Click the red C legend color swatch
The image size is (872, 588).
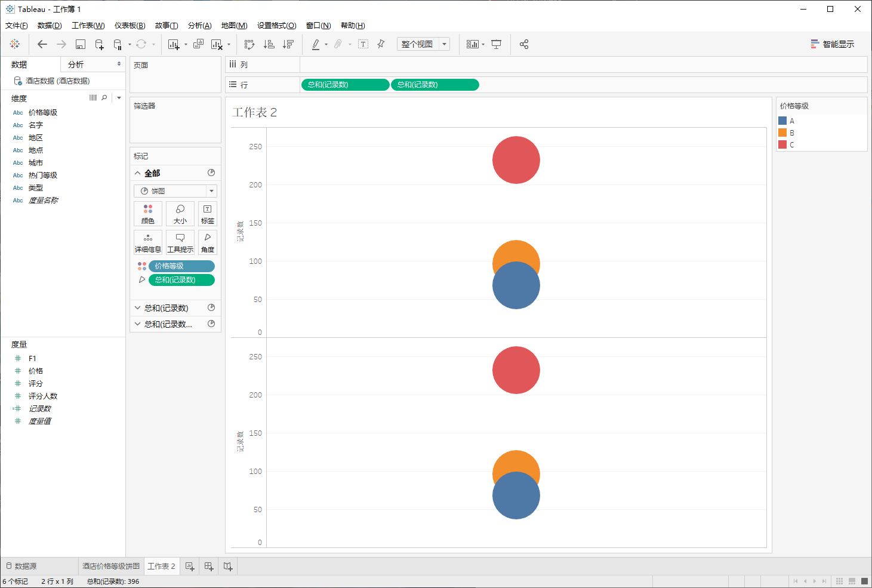782,144
